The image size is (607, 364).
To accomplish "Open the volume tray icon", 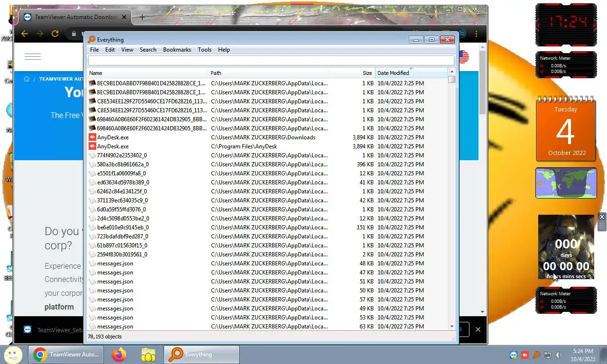I will (559, 355).
